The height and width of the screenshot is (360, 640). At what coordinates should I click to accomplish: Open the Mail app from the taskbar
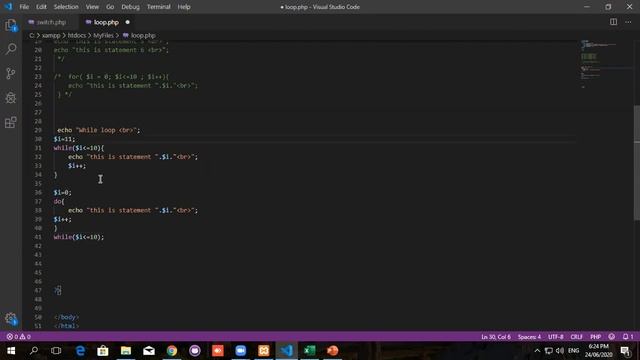click(x=149, y=351)
